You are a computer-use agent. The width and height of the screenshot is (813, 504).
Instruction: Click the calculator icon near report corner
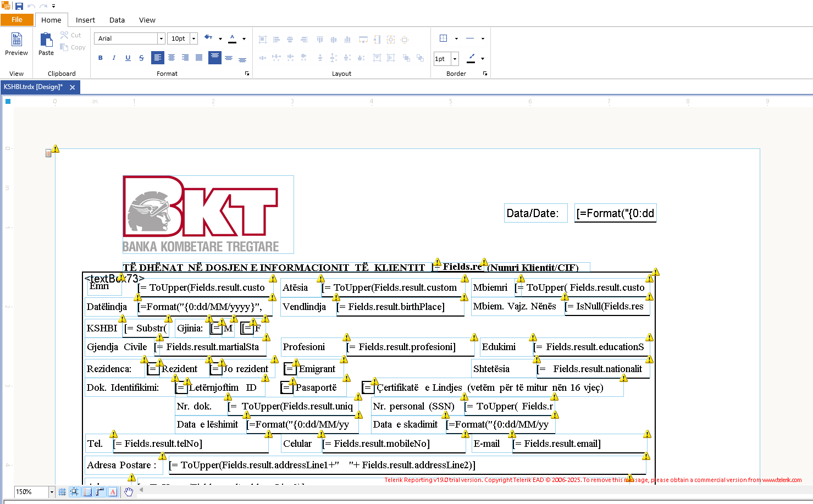point(48,153)
